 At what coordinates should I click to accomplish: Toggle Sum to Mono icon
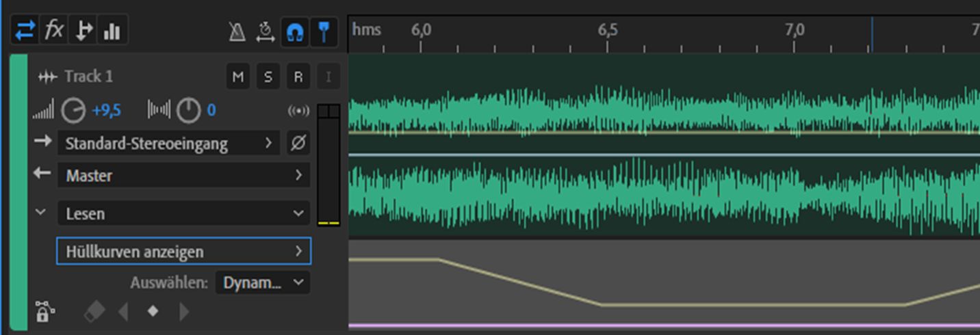pos(299,111)
